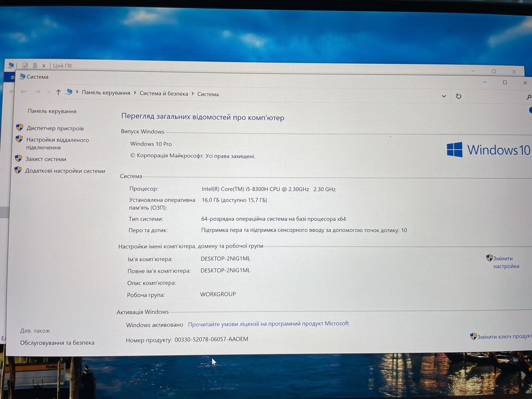The height and width of the screenshot is (399, 532).
Task: Open Захист системи link
Action: point(46,159)
